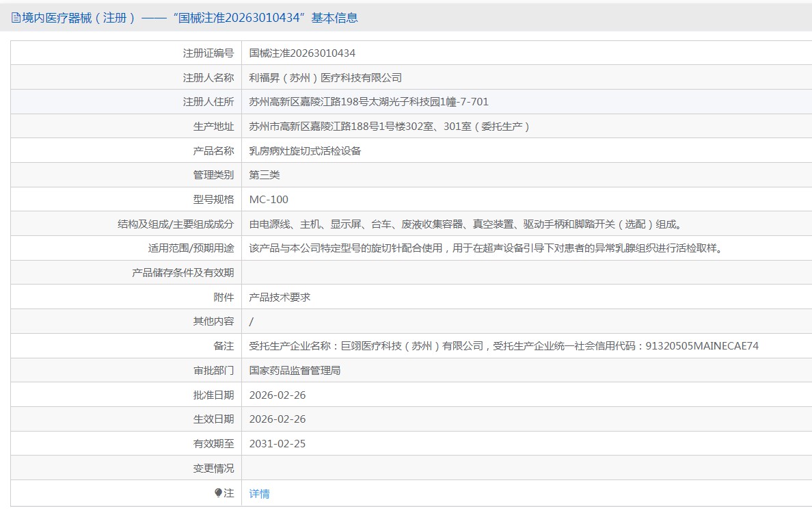Click the intended use description text
Viewport: 812px width, 513px height.
coord(486,248)
